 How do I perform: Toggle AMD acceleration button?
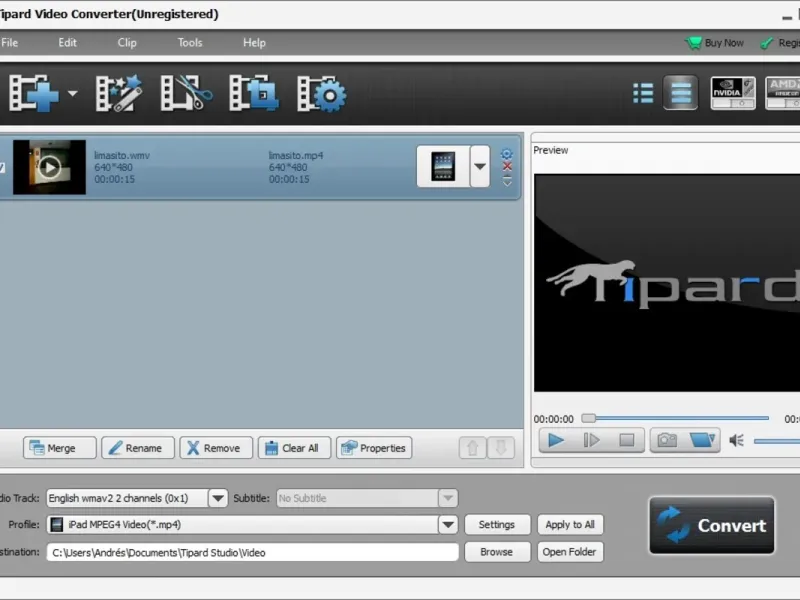coord(783,93)
